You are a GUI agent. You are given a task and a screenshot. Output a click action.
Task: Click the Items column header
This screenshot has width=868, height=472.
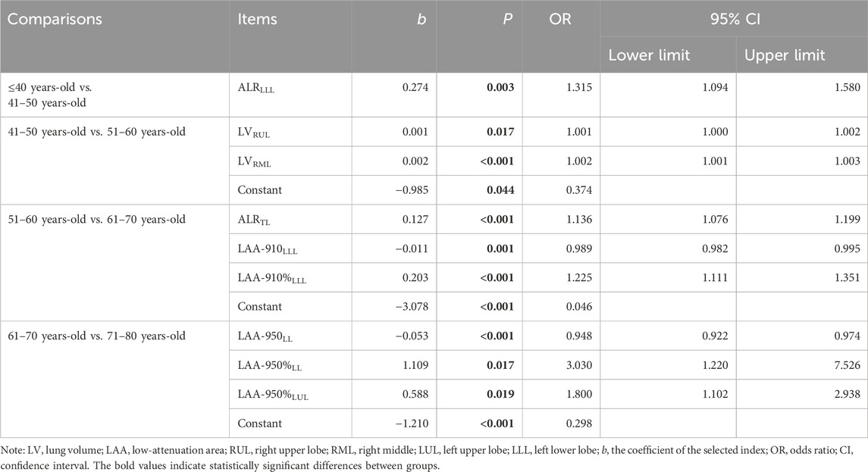(257, 17)
